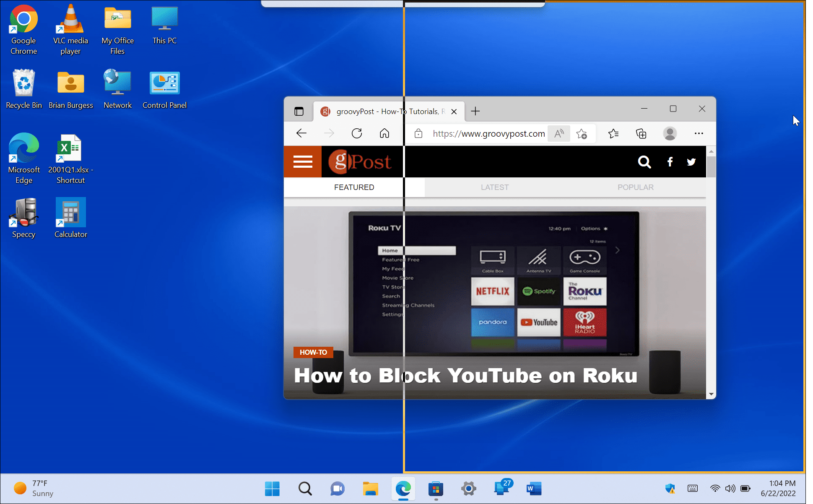Open groovyPost's Twitter page via header icon
This screenshot has height=504, width=813.
click(x=691, y=162)
